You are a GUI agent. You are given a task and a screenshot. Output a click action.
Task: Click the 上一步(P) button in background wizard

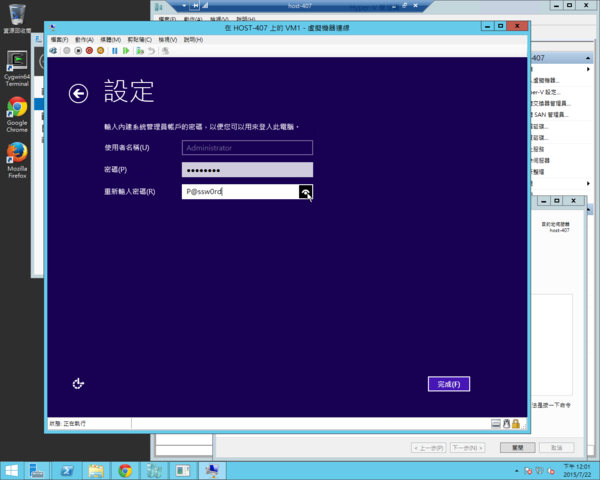429,447
